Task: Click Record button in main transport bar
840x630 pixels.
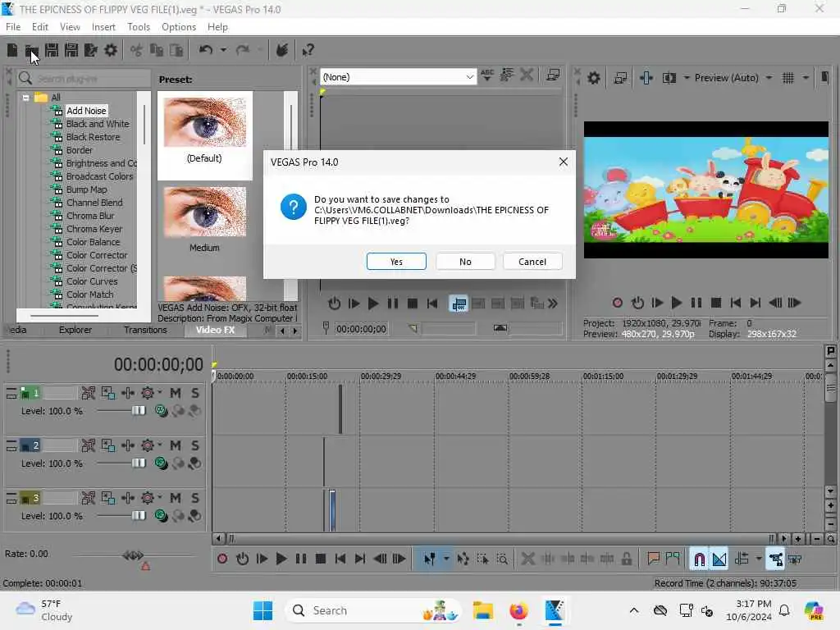Action: tap(222, 559)
